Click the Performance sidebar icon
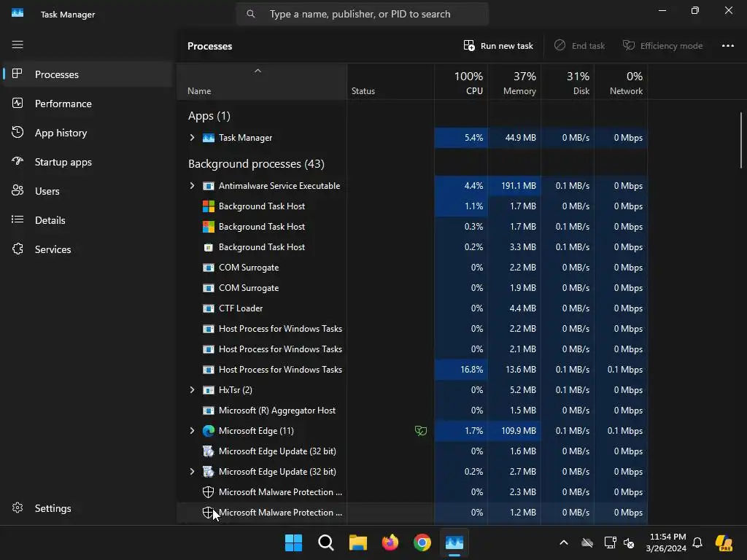The image size is (747, 560). [18, 104]
